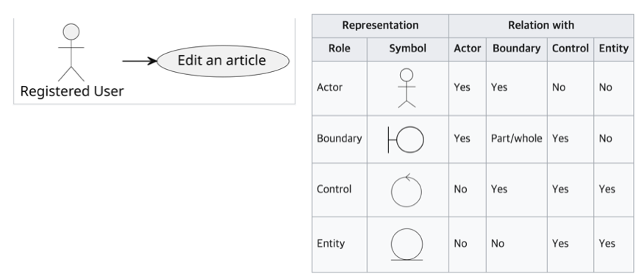Select the Role column header
Viewport: 644px width, 279px height.
(339, 49)
